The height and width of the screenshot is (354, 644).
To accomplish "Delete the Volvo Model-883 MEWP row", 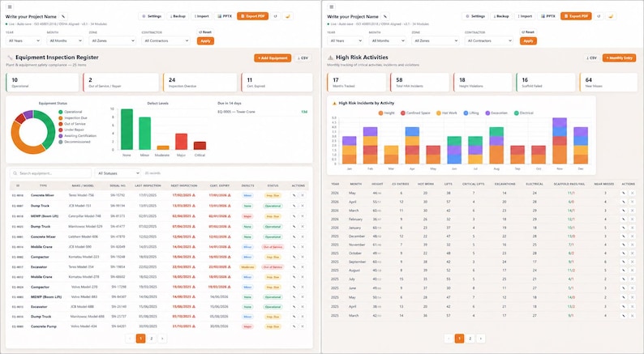I will point(303,297).
